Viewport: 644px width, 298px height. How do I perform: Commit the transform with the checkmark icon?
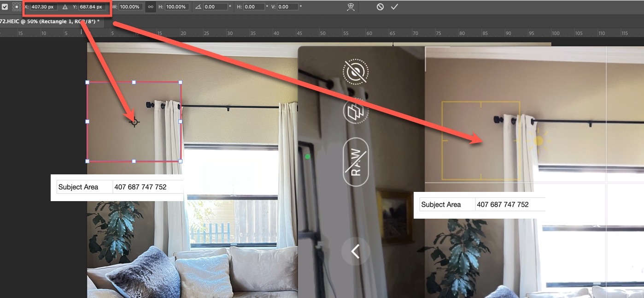coord(394,7)
